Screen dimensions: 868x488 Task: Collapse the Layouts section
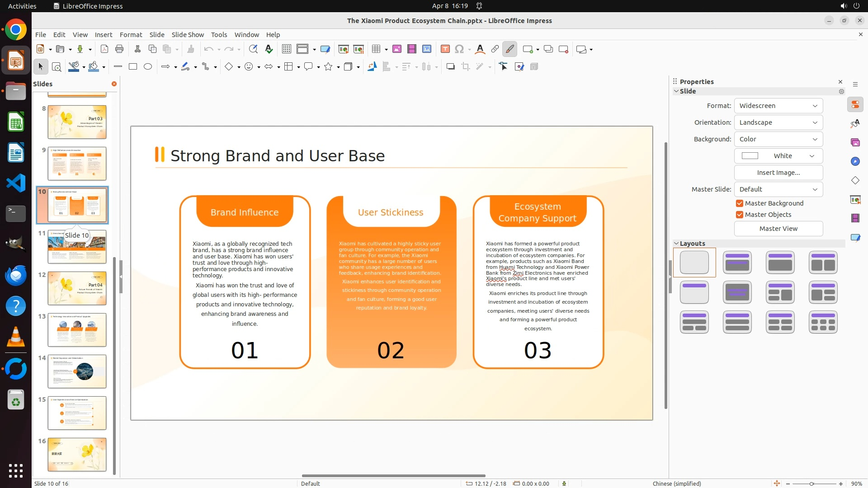pos(677,244)
